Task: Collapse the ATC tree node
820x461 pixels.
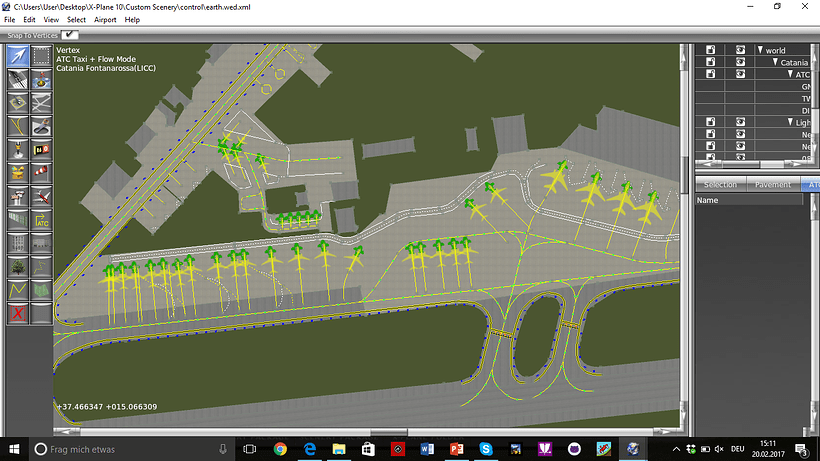Action: (791, 74)
